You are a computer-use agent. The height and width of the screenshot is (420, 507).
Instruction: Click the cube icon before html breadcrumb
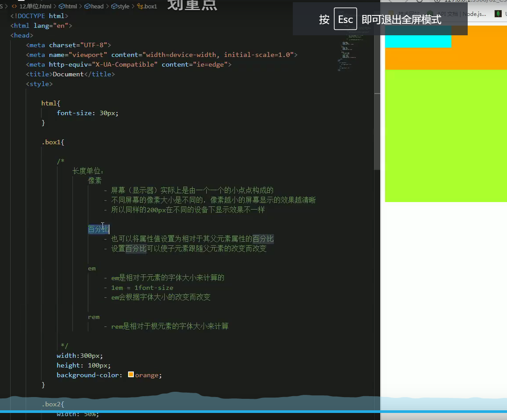[x=61, y=6]
